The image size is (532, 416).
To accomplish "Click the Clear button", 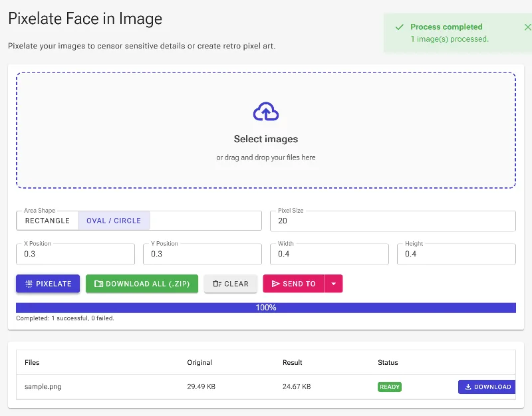I will pyautogui.click(x=230, y=284).
